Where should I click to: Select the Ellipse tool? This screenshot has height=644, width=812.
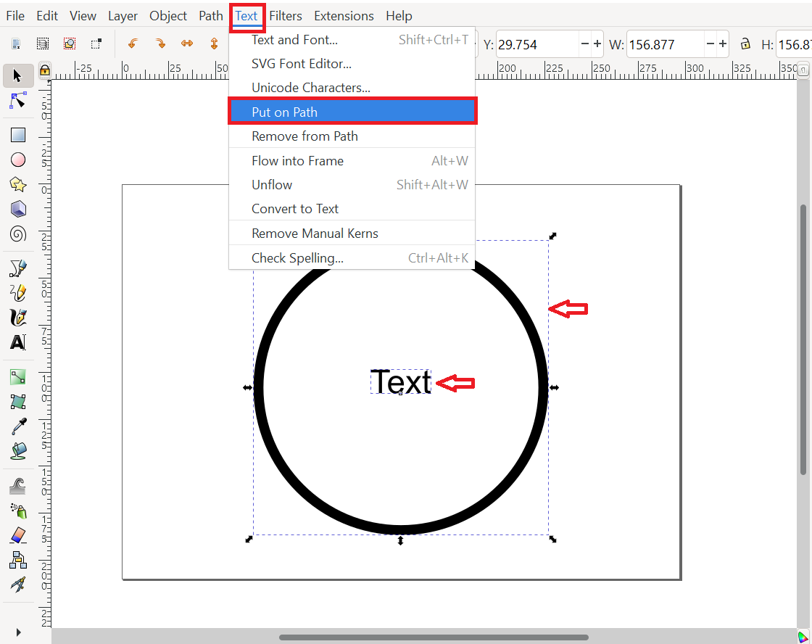click(19, 160)
